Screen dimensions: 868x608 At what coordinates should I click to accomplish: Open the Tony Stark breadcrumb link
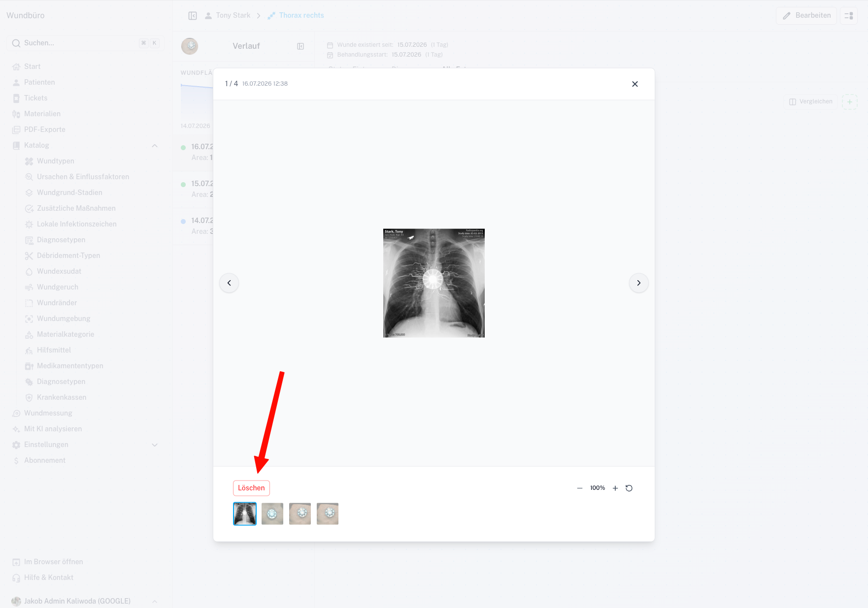coord(228,16)
